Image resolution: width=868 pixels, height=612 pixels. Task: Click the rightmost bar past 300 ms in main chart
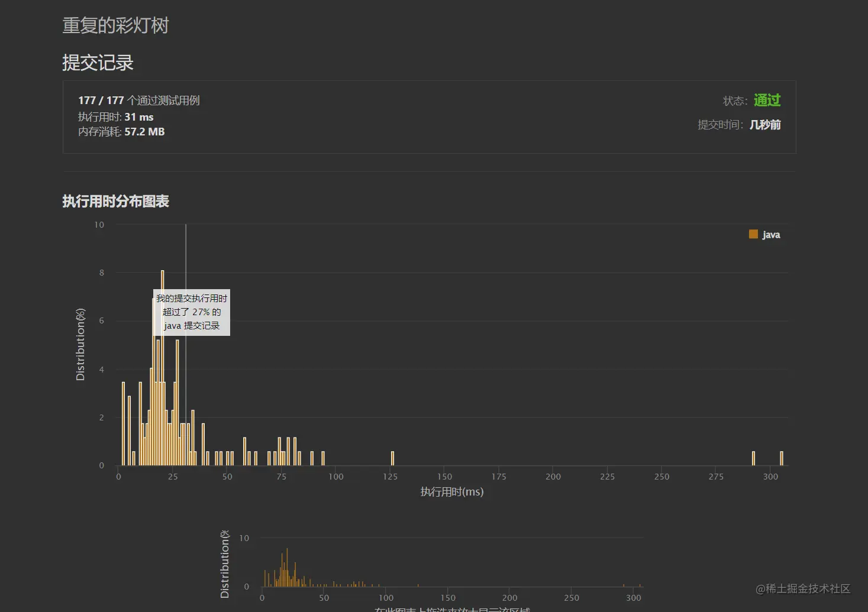[782, 458]
